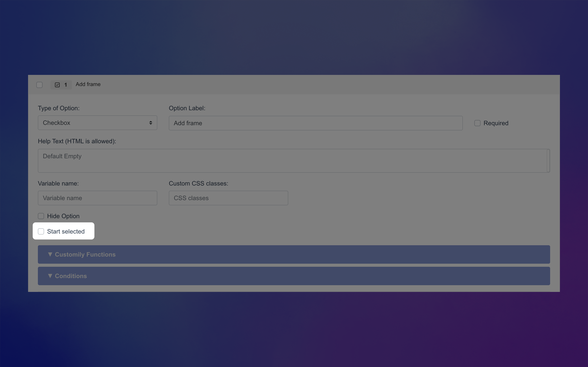Click the Variable name input field
588x367 pixels.
click(97, 198)
